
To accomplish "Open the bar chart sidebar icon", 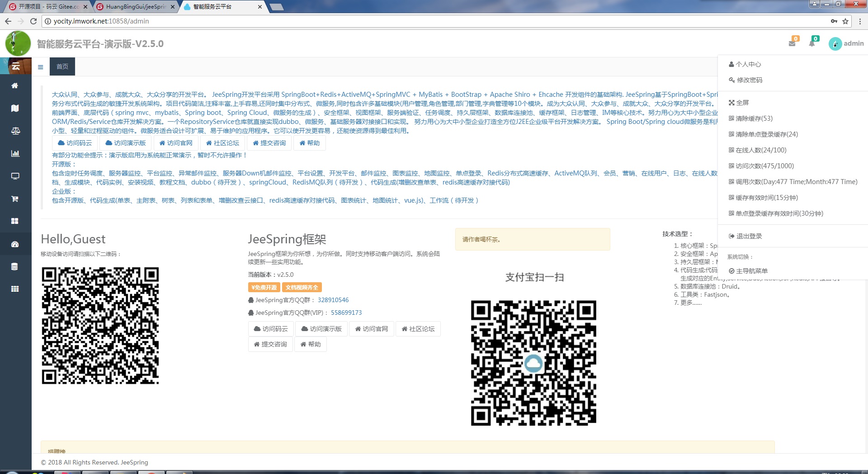I will pos(15,153).
